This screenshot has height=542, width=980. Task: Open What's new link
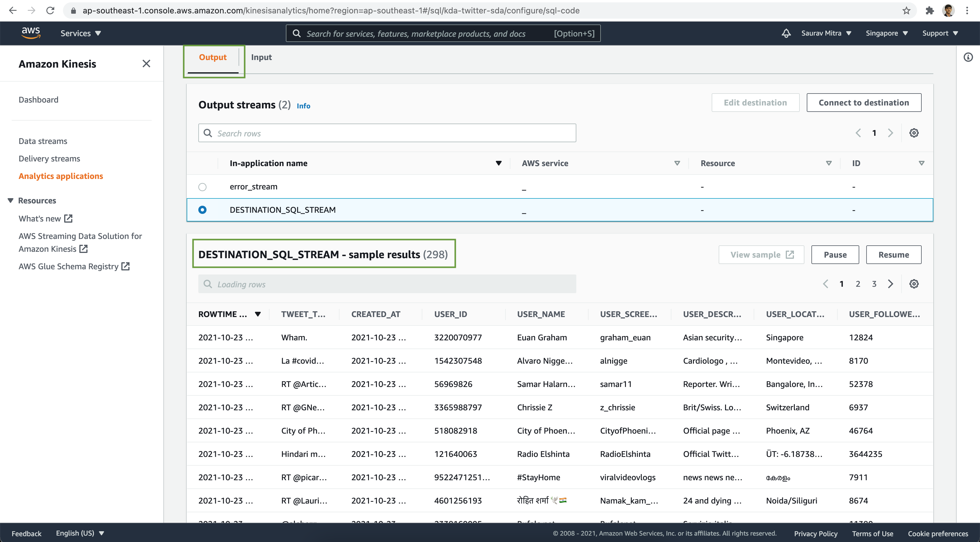pos(46,219)
